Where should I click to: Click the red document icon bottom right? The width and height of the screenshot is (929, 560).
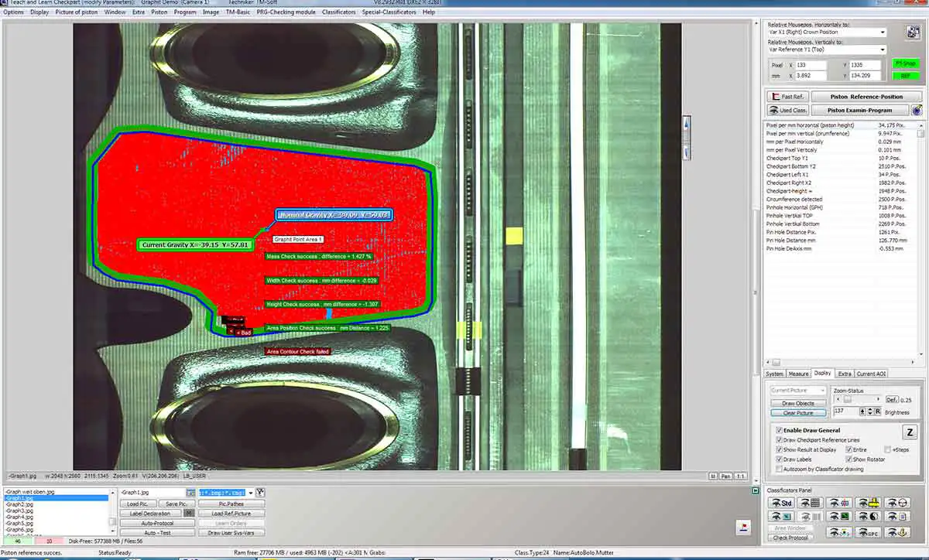(x=743, y=528)
